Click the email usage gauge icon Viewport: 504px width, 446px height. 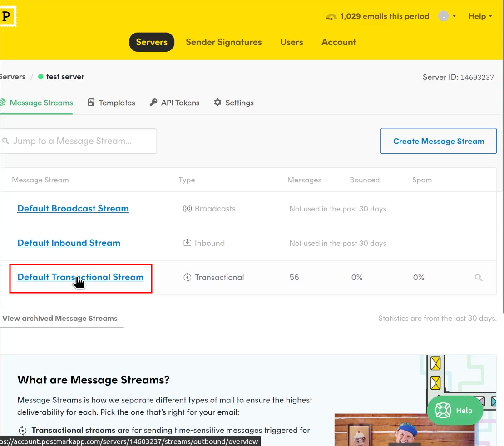coord(331,16)
